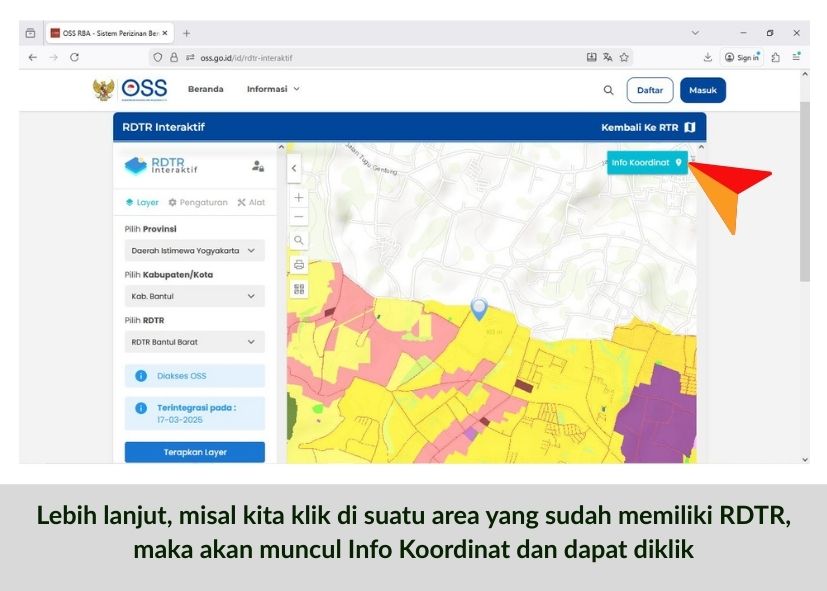The width and height of the screenshot is (827, 591).
Task: Click the map zoom out minus button
Action: pos(298,217)
